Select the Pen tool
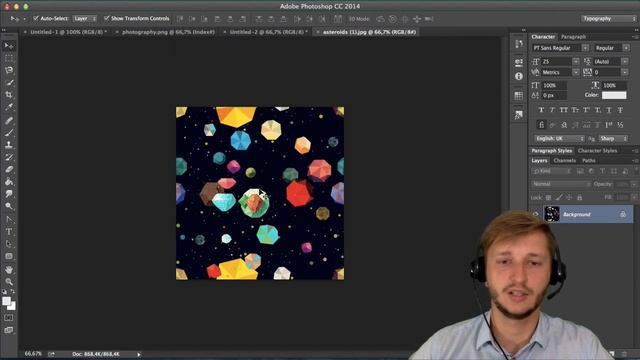640x360 pixels. 9,220
